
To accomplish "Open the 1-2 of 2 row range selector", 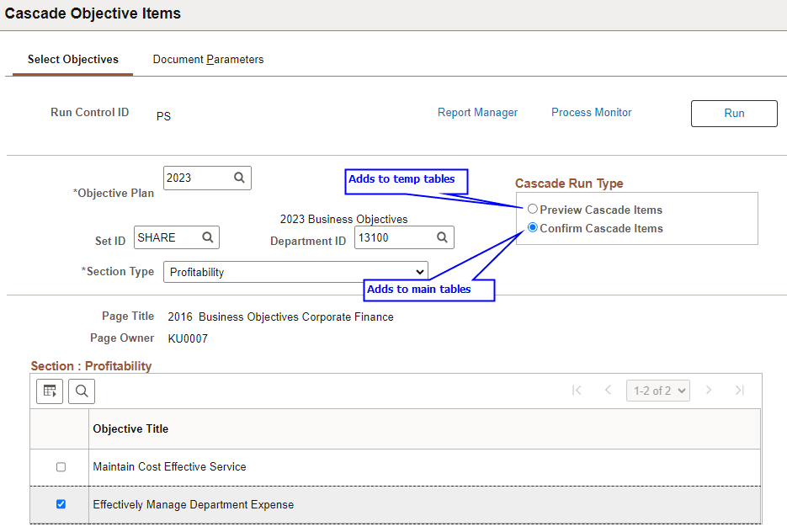I will click(657, 390).
